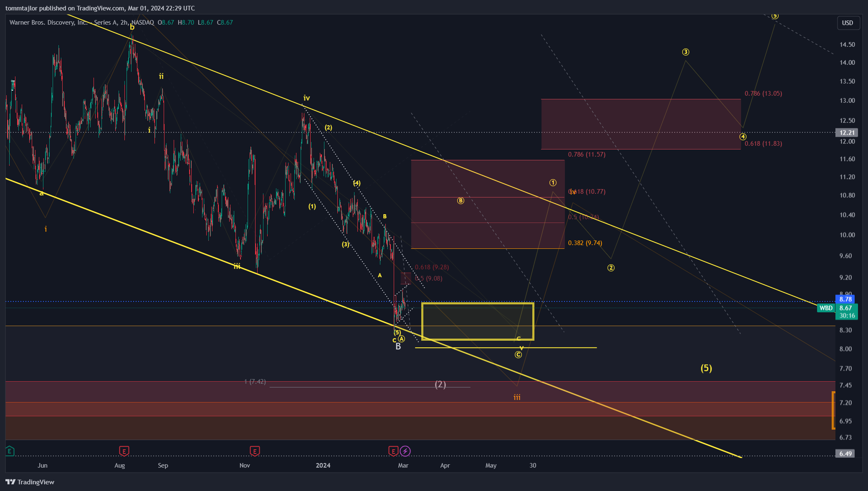The height and width of the screenshot is (491, 868).
Task: Click the Mar label on the time axis
Action: 403,466
